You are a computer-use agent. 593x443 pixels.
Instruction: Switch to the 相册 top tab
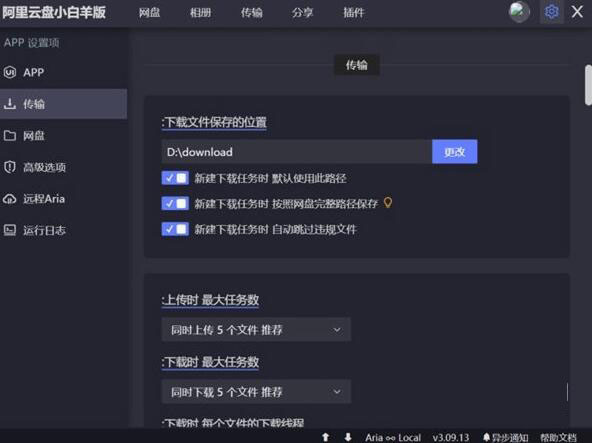(200, 12)
